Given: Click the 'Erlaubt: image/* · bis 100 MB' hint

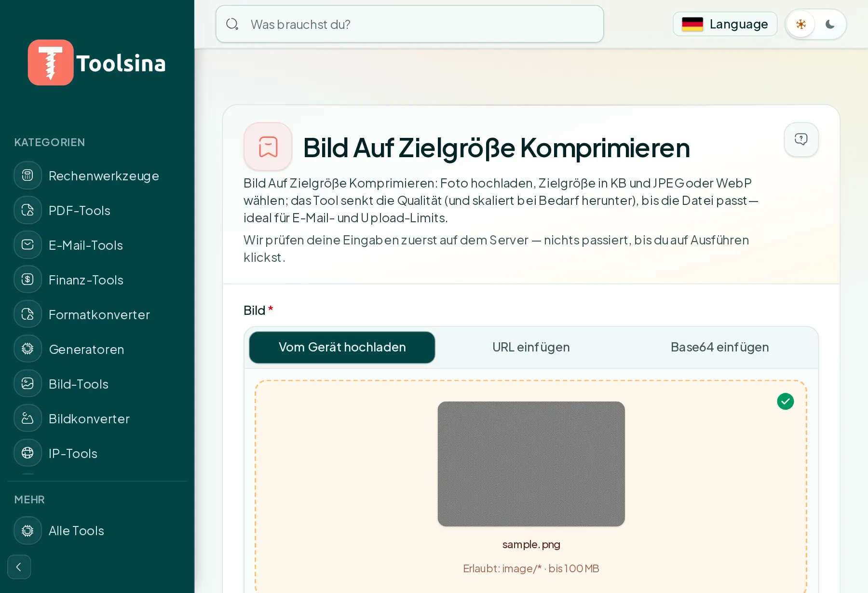Looking at the screenshot, I should click(x=531, y=568).
